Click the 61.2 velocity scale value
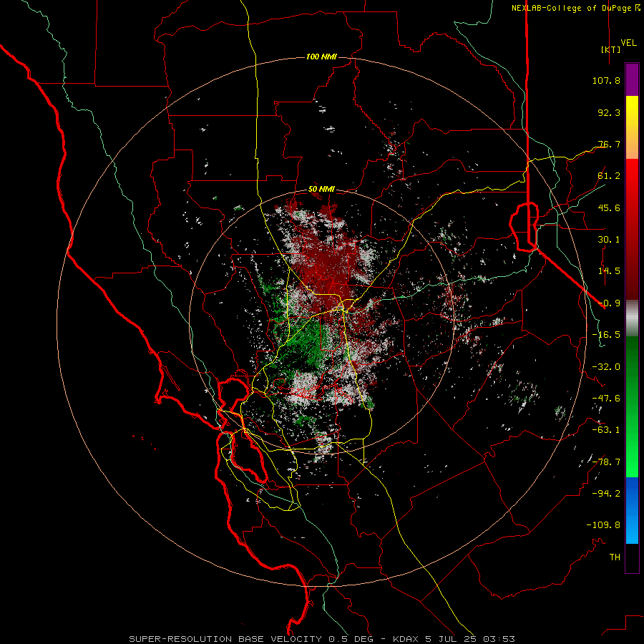The height and width of the screenshot is (644, 644). coord(609,176)
